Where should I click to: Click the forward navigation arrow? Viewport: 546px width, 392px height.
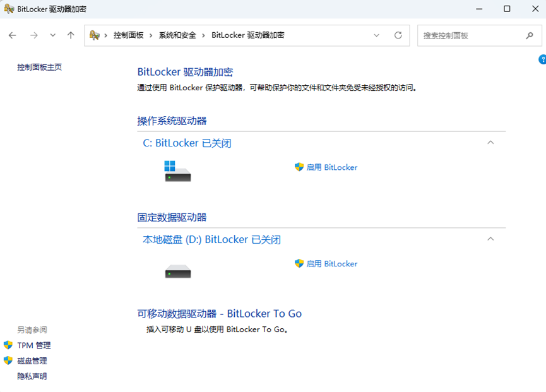pos(34,35)
